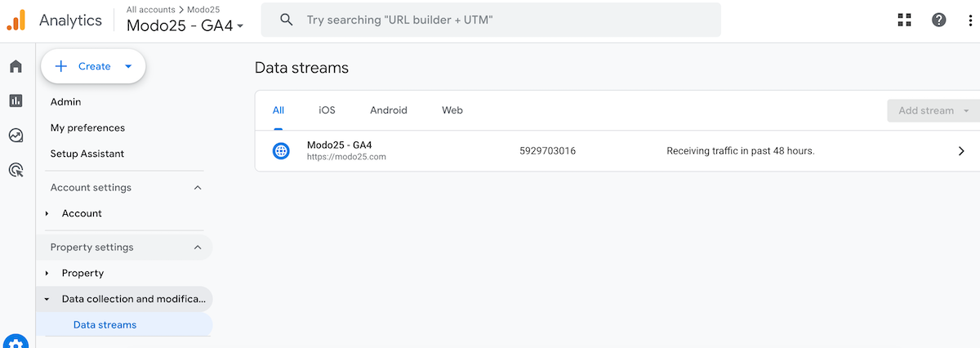The width and height of the screenshot is (980, 348).
Task: Open the Home icon in left rail
Action: coord(16,66)
